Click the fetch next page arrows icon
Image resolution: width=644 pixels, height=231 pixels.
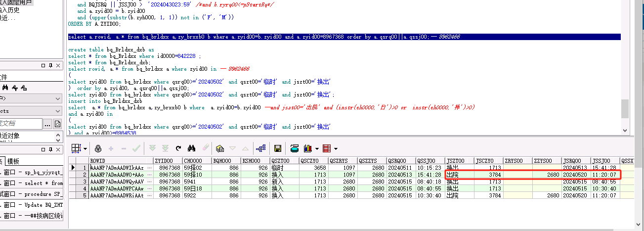(152, 148)
